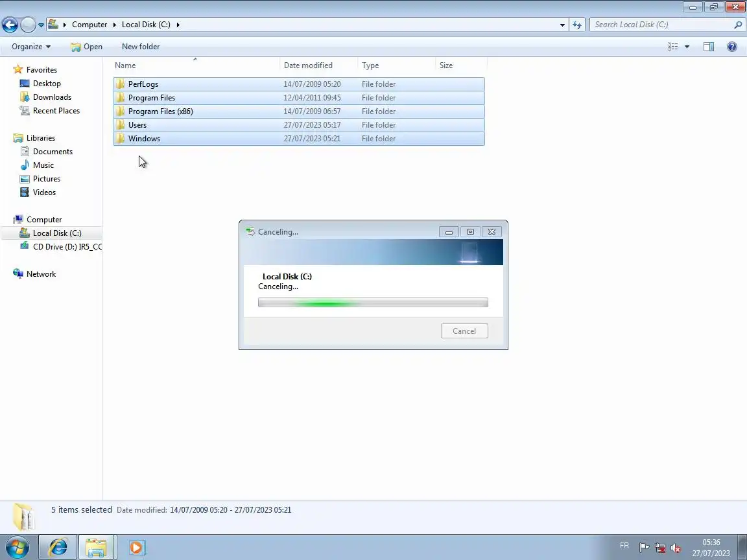
Task: Select the PerfLogs folder icon
Action: (x=120, y=84)
